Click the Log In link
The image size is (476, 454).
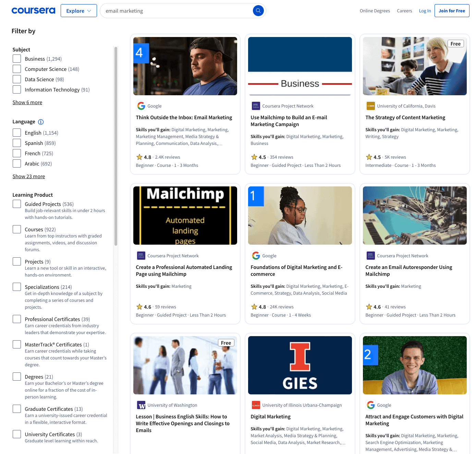click(425, 11)
